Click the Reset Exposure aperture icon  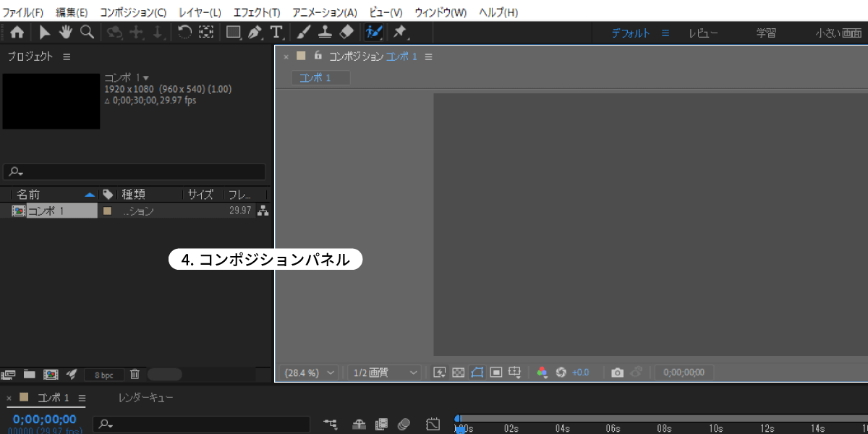[561, 373]
